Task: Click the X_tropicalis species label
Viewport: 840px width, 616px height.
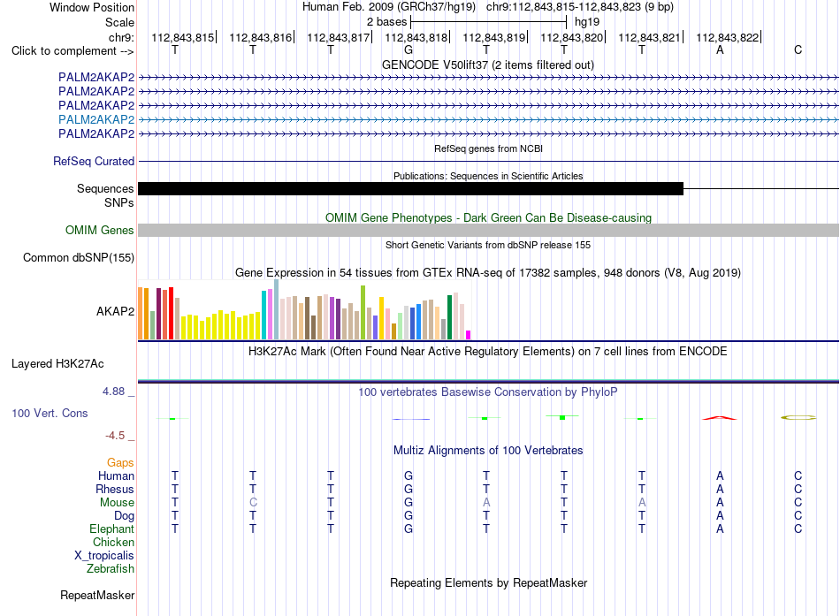Action: 104,556
